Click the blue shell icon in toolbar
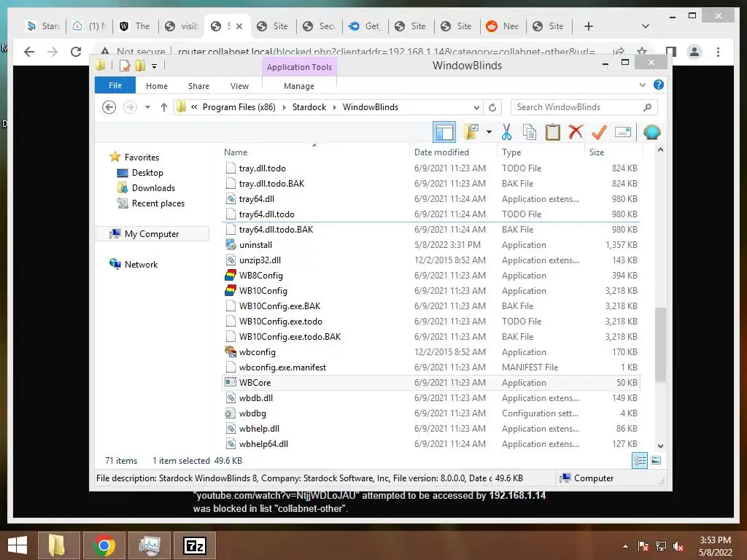This screenshot has width=747, height=560. [651, 132]
